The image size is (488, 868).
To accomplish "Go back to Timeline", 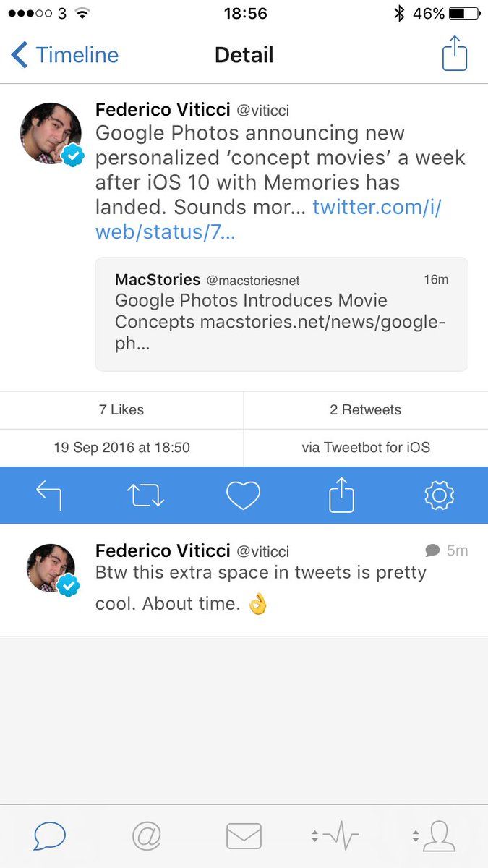I will click(x=65, y=55).
